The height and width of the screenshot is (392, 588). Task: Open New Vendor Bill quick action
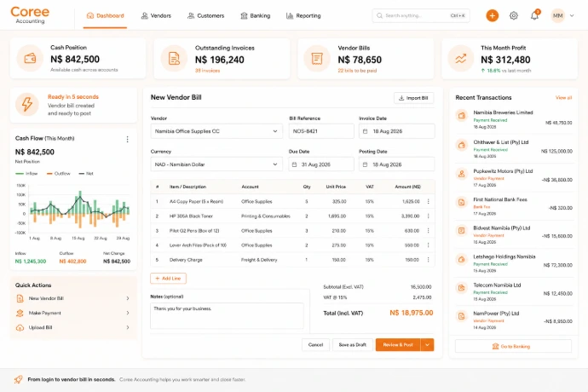[x=73, y=298]
